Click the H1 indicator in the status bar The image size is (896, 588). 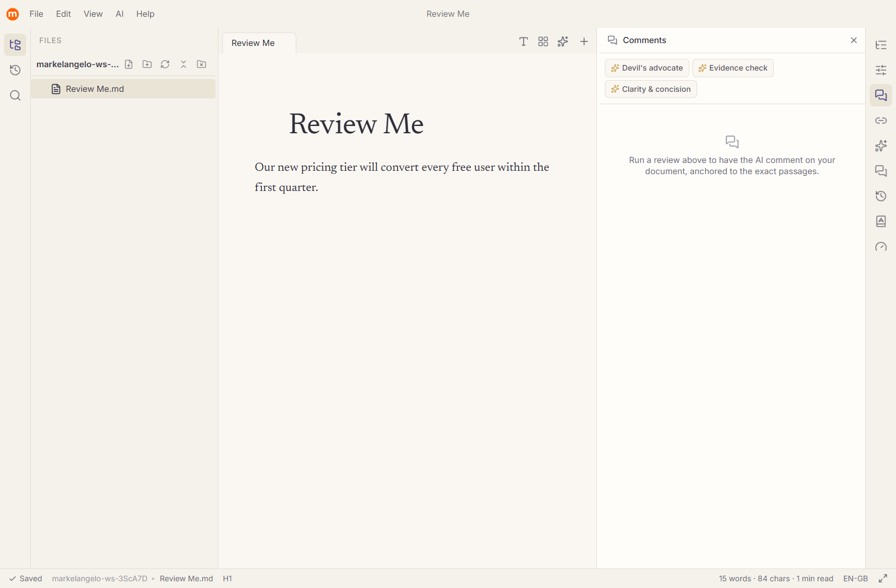pyautogui.click(x=227, y=578)
